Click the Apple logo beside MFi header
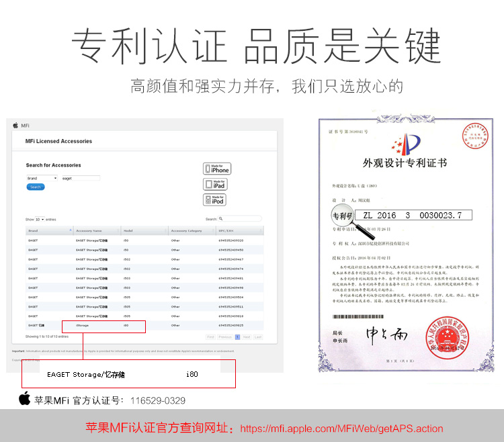Viewport: 504px width, 442px height. (15, 125)
